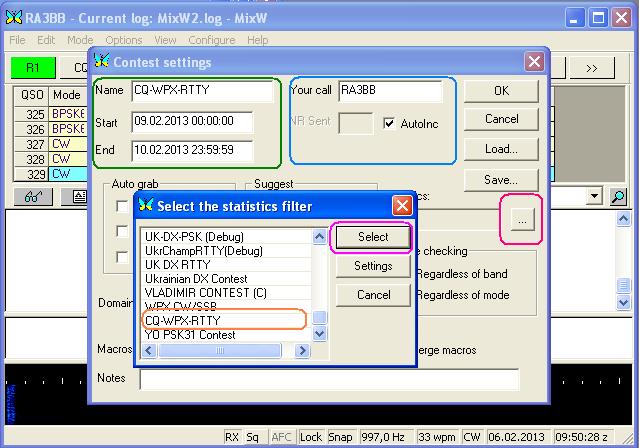Click the >> toolbar arrow button

click(x=591, y=68)
